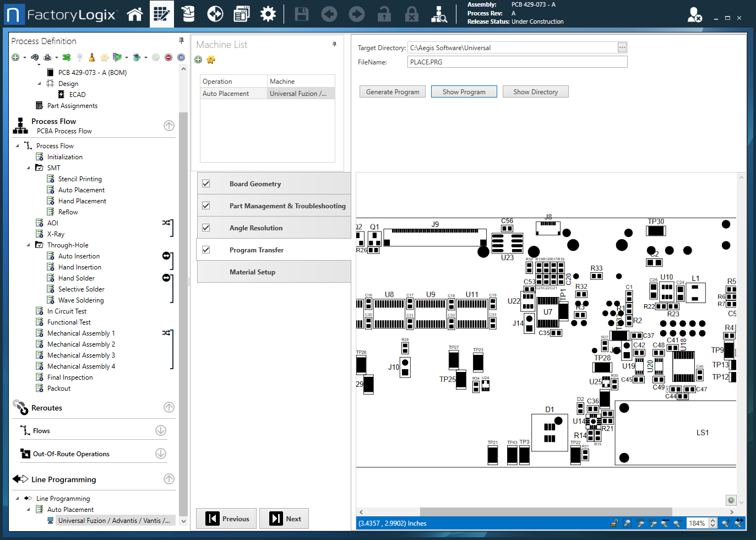This screenshot has height=540, width=756.
Task: Toggle the Board Geometry checkbox
Action: tap(206, 183)
